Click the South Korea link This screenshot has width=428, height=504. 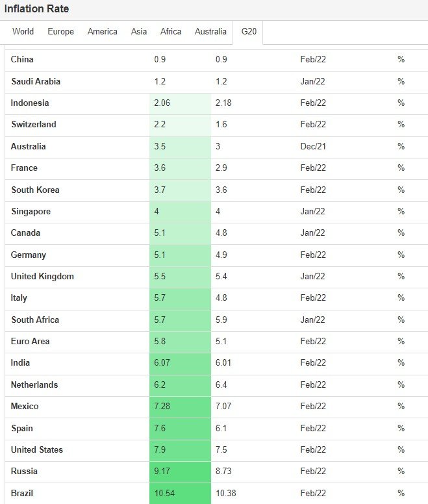point(35,190)
